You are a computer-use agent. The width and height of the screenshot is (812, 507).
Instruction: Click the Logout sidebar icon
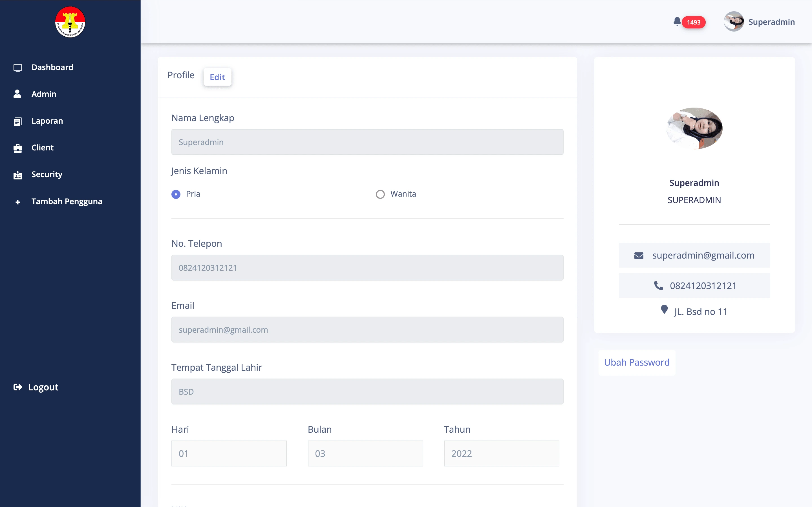pos(17,387)
